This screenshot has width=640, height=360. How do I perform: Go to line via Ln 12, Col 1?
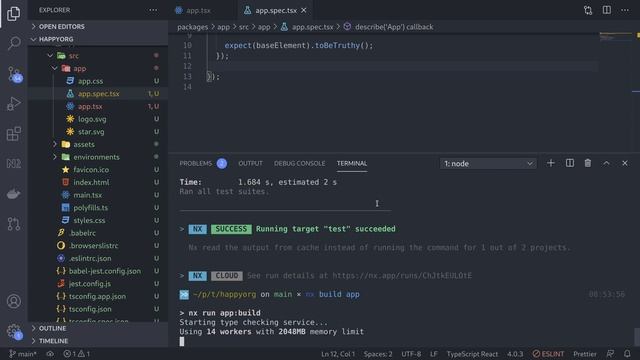(x=338, y=354)
